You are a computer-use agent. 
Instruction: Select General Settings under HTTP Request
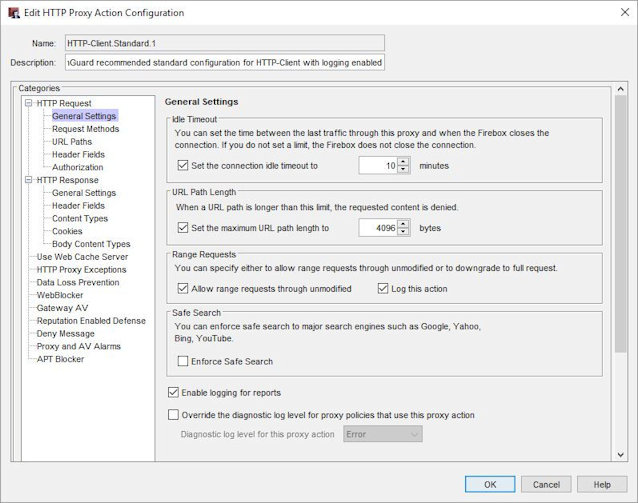point(84,116)
